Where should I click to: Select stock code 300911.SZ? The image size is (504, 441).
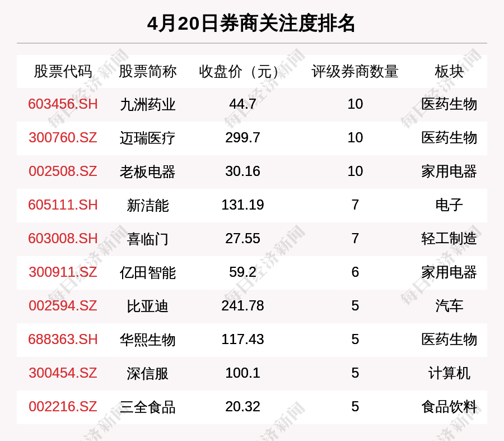63,272
